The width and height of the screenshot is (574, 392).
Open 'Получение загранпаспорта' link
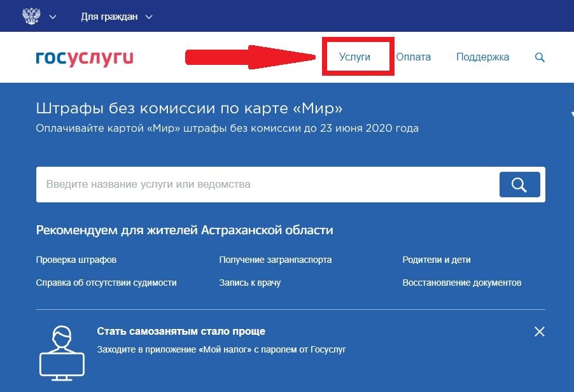click(276, 260)
